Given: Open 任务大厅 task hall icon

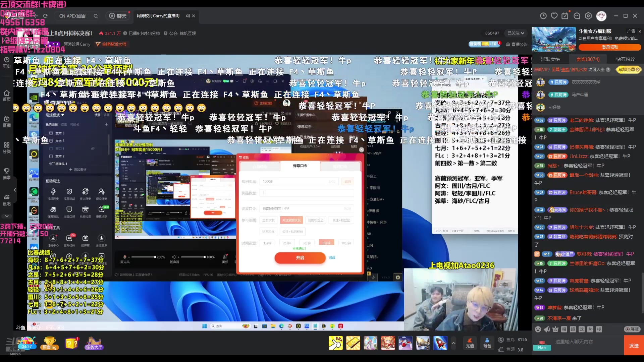Looking at the screenshot, I should (94, 343).
